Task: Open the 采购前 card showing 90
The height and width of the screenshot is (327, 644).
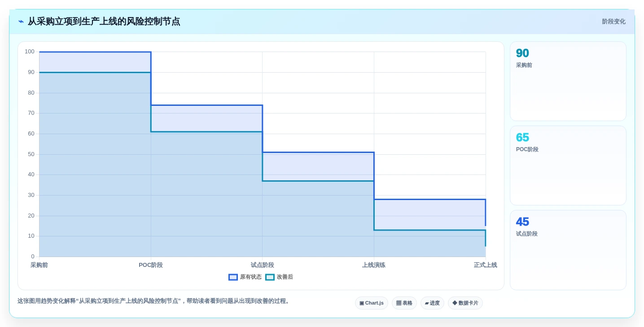Action: point(568,81)
